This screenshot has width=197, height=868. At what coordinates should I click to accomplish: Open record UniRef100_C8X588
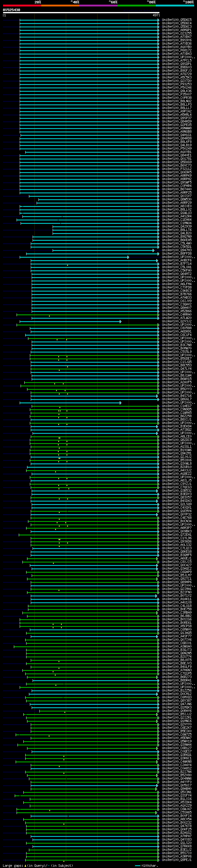[177, 328]
